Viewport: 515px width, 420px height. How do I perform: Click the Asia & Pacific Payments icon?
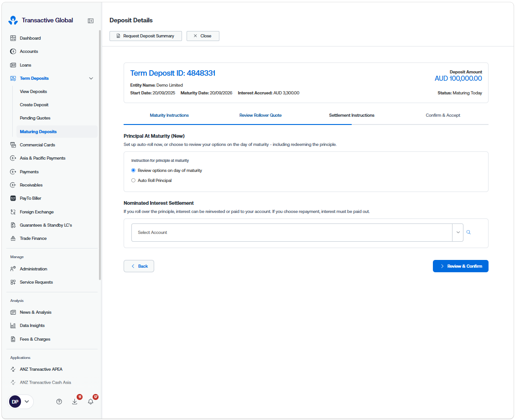click(x=13, y=158)
